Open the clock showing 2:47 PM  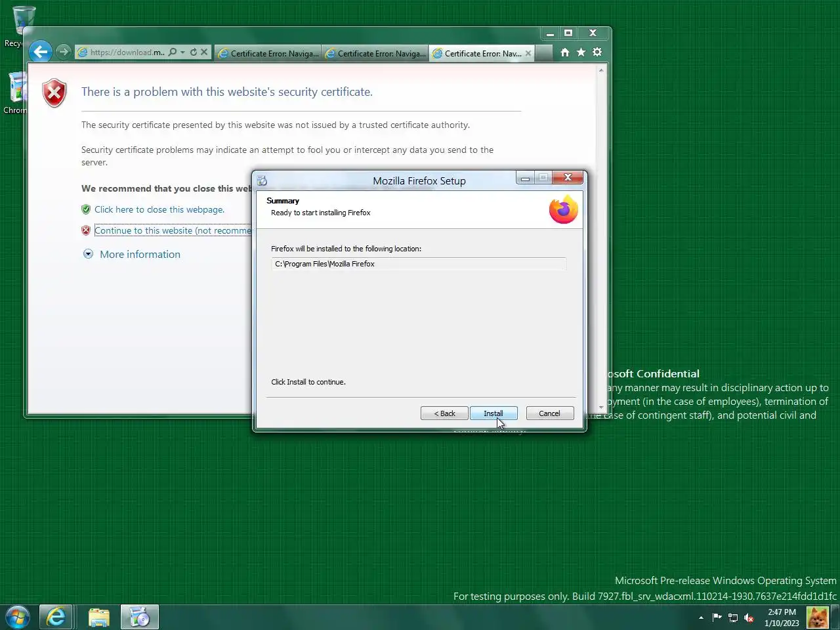coord(782,618)
